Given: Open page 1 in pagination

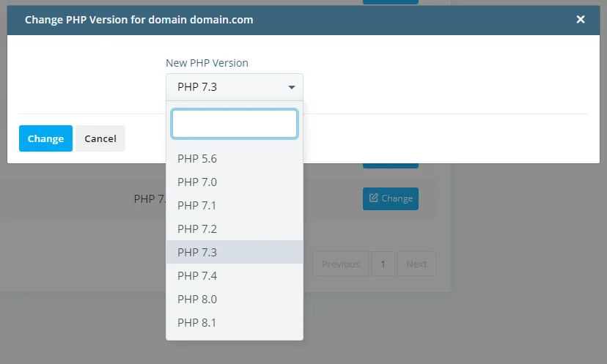Looking at the screenshot, I should click(383, 264).
